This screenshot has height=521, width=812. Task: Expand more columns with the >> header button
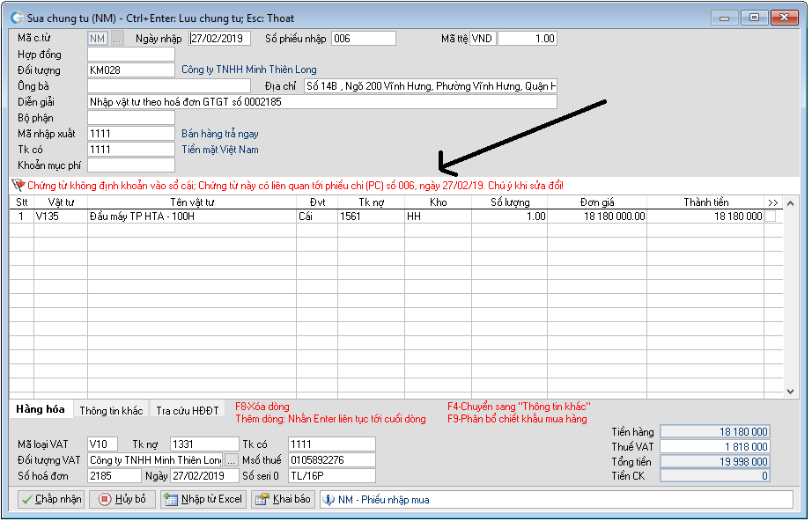point(773,202)
